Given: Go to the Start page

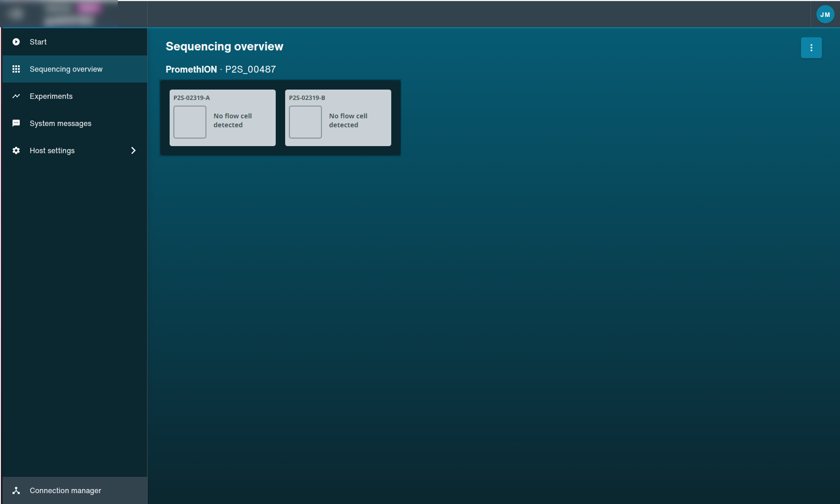Looking at the screenshot, I should coord(38,42).
